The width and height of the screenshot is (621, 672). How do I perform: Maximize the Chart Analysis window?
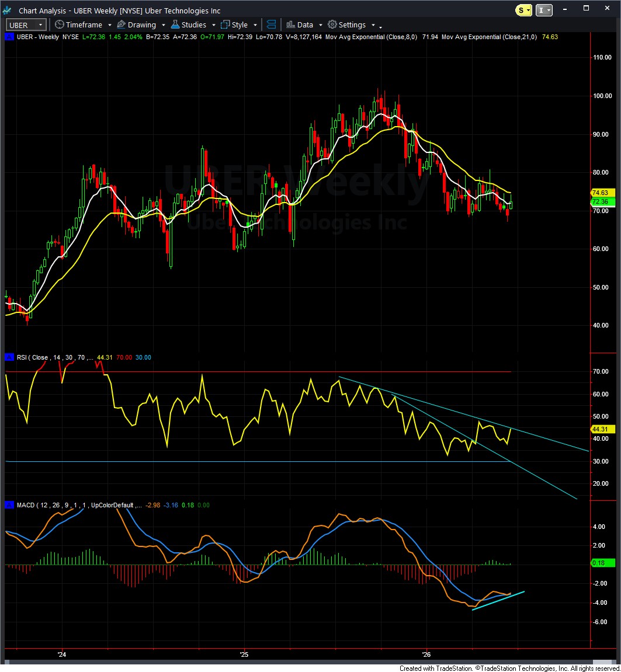pyautogui.click(x=587, y=9)
